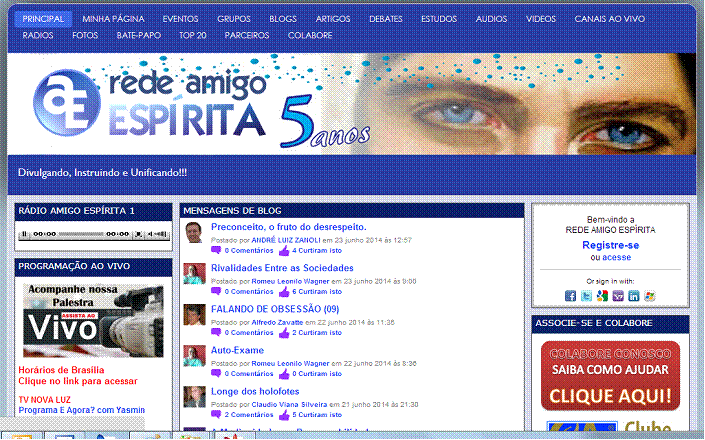Sign in with the Twitter icon

click(x=586, y=296)
